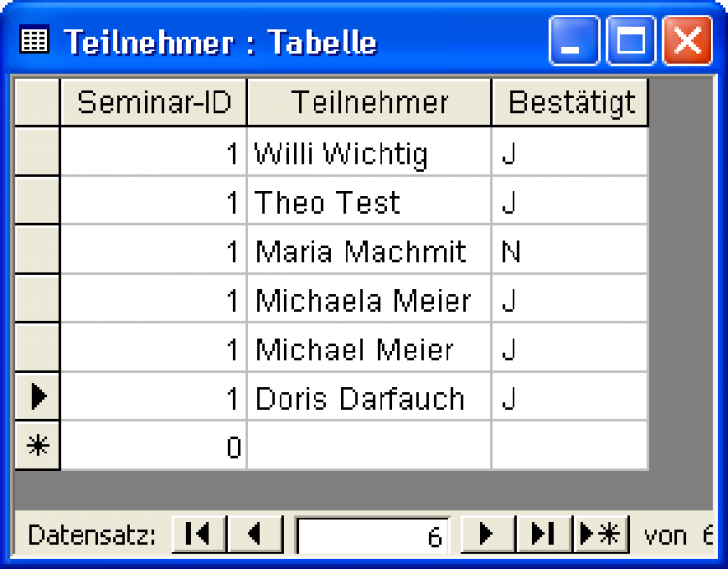This screenshot has height=569, width=728.
Task: Select the Bestätigt column header
Action: (x=571, y=102)
